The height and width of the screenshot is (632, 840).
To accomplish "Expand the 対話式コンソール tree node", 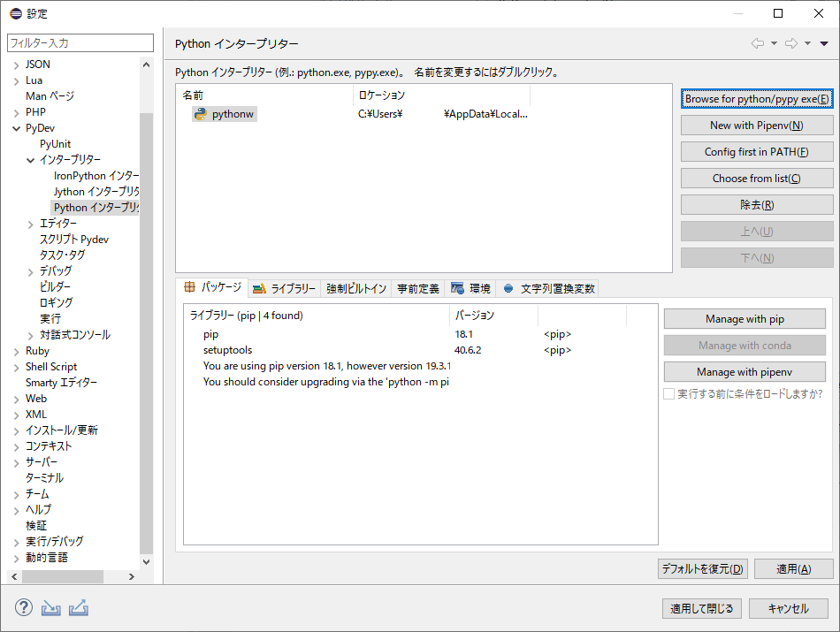I will click(31, 336).
